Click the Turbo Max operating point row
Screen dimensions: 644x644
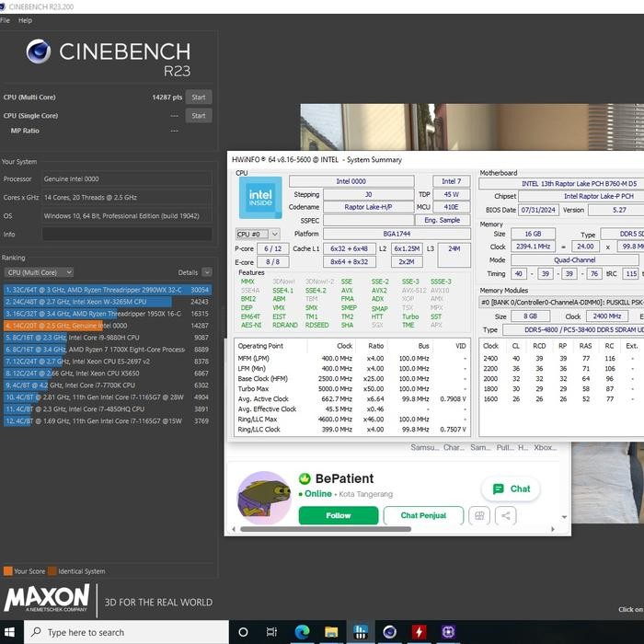click(x=352, y=388)
